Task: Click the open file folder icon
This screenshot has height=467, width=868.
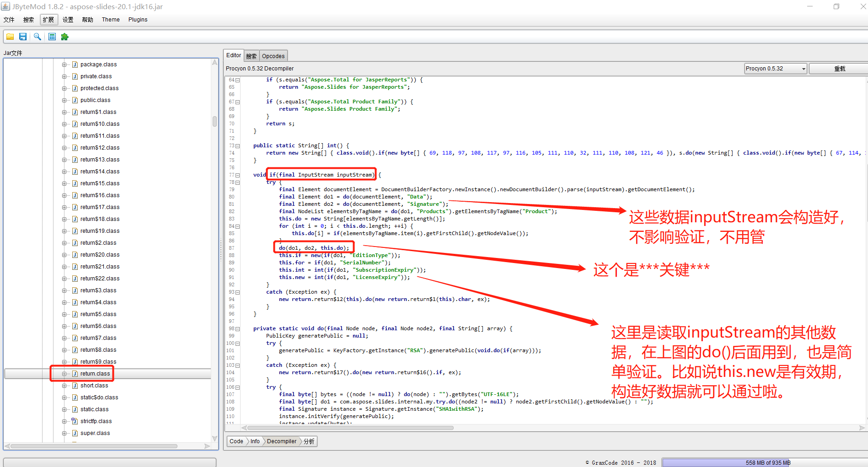Action: 10,37
